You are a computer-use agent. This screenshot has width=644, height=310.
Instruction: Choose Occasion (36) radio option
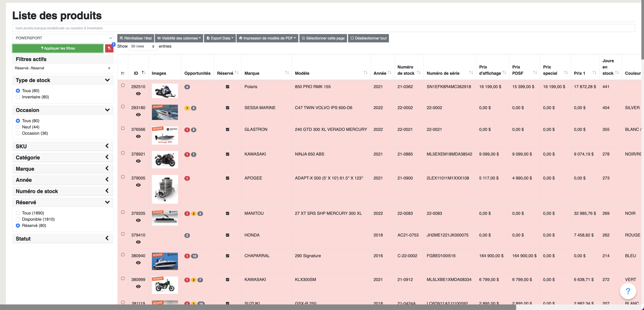(x=18, y=133)
